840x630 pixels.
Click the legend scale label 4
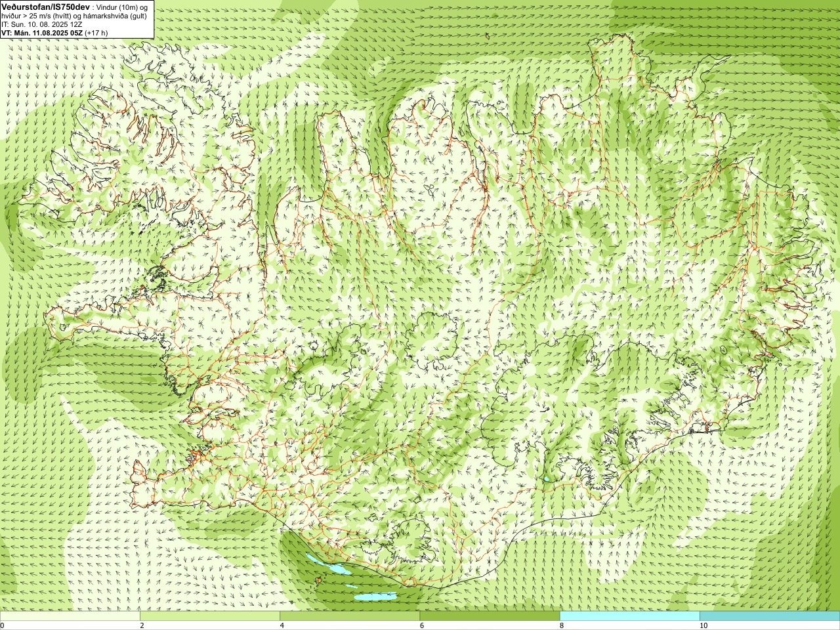click(282, 625)
